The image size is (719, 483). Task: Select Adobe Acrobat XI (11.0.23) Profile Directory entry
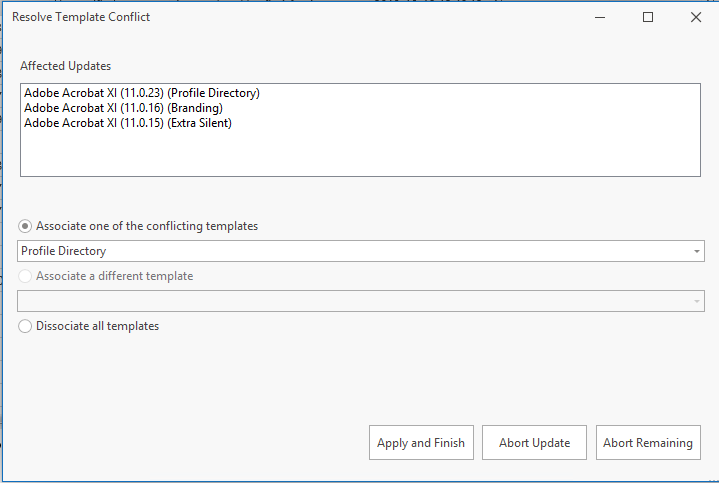pyautogui.click(x=141, y=93)
